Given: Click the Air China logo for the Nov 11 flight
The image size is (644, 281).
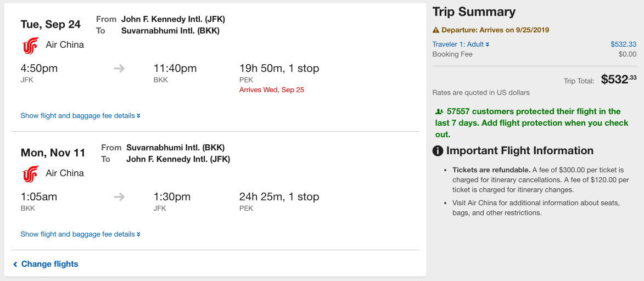Looking at the screenshot, I should [30, 174].
